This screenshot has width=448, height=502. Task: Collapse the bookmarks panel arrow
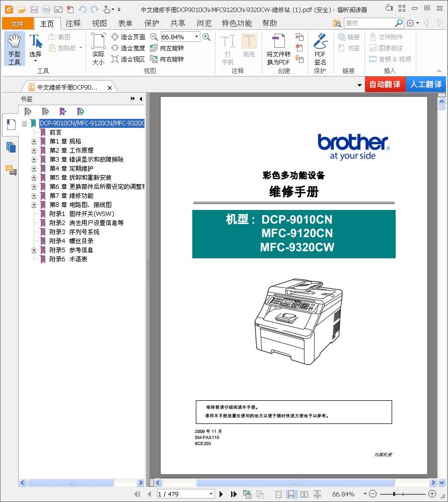pyautogui.click(x=141, y=99)
